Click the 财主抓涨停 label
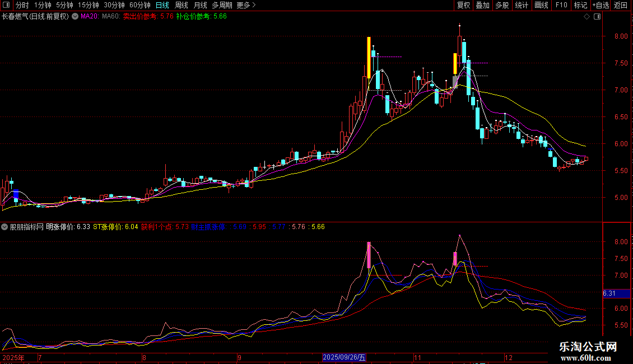This screenshot has height=364, width=633. click(208, 227)
